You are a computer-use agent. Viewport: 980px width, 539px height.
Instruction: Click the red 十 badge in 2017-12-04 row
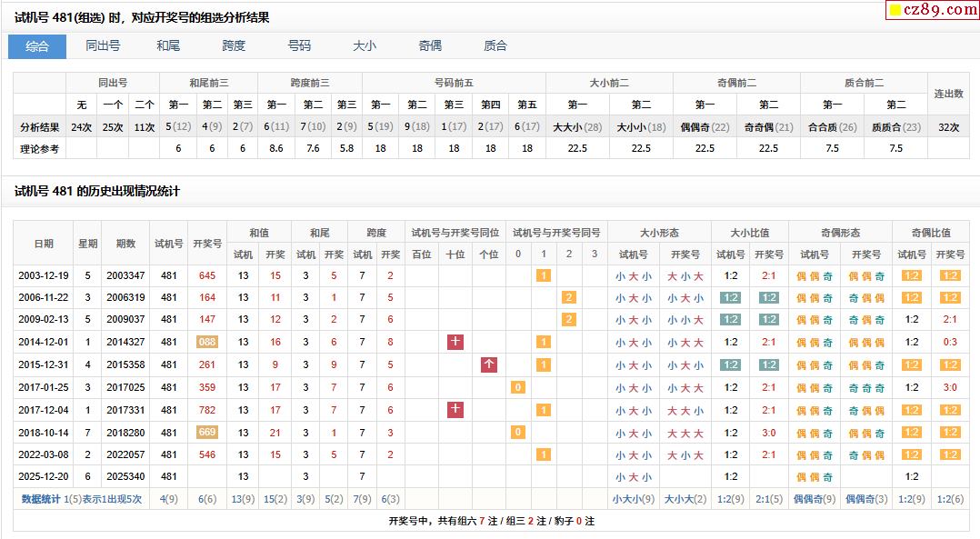tap(455, 410)
